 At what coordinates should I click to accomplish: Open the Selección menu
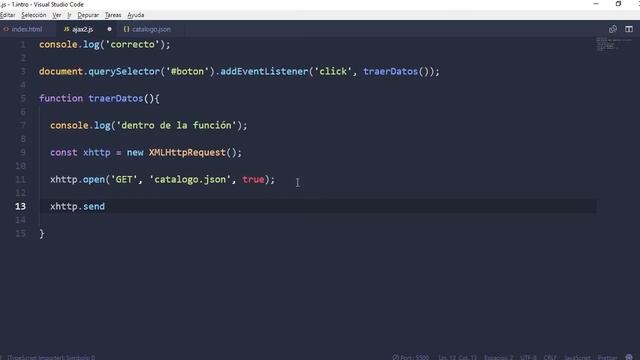point(33,15)
